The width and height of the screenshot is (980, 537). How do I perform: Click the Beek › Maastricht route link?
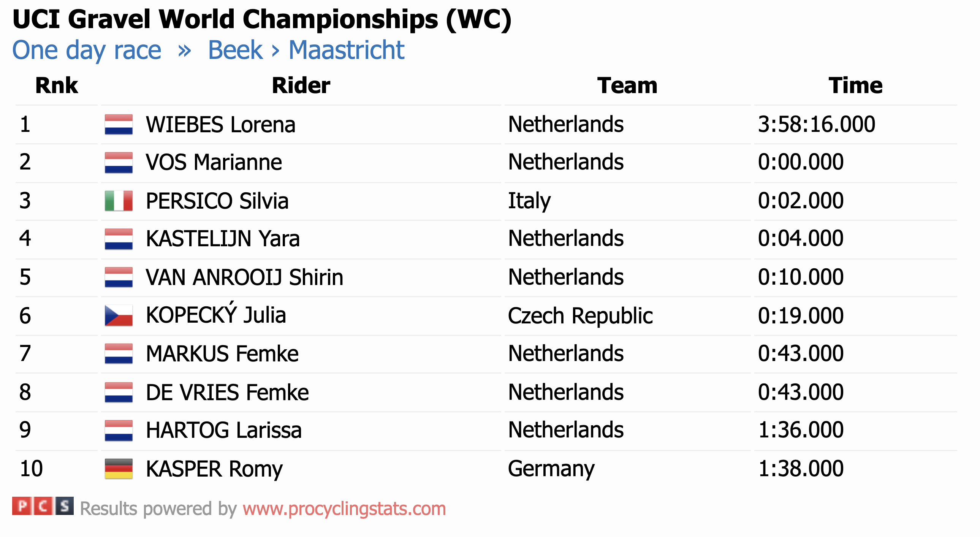pos(306,50)
